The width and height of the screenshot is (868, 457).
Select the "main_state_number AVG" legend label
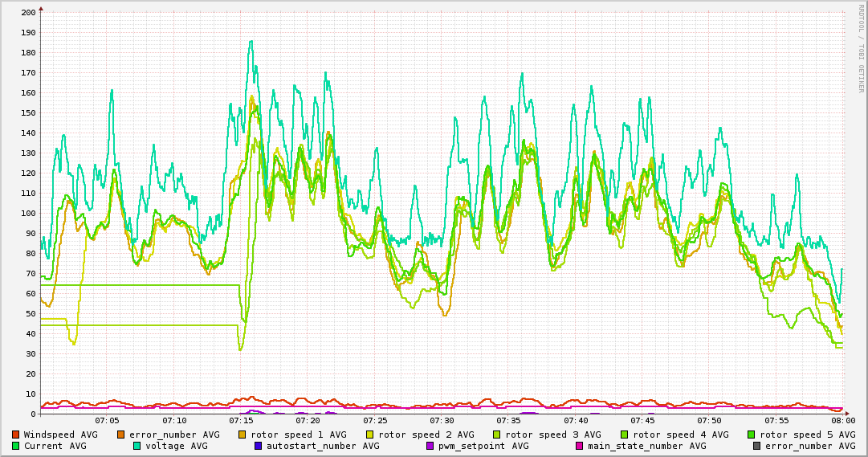coord(647,446)
